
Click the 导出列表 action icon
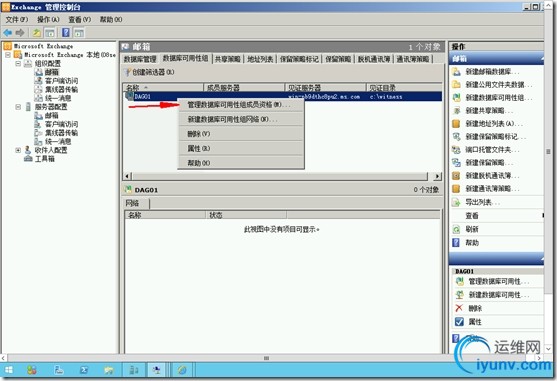[x=456, y=202]
